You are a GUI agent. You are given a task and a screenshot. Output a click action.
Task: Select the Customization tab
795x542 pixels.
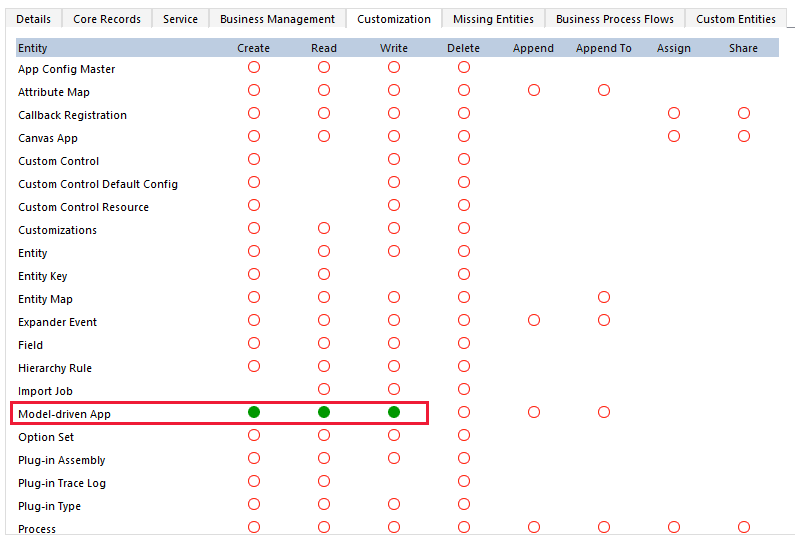coord(394,19)
